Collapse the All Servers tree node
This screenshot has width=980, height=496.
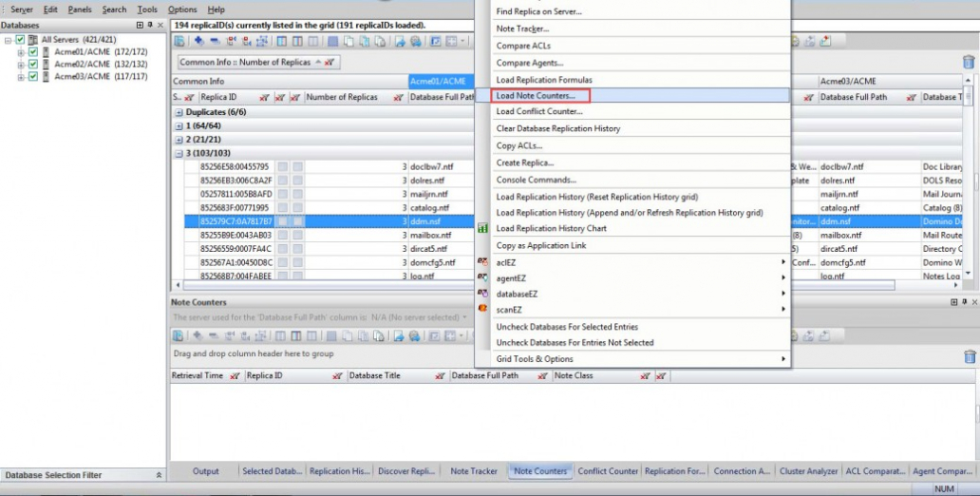pyautogui.click(x=8, y=40)
